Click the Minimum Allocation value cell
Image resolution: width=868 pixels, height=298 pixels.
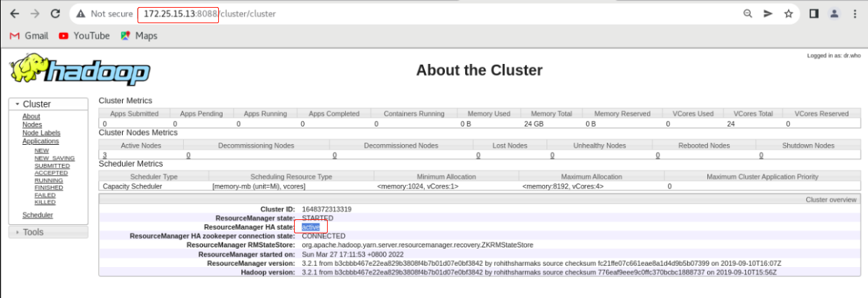pyautogui.click(x=446, y=186)
